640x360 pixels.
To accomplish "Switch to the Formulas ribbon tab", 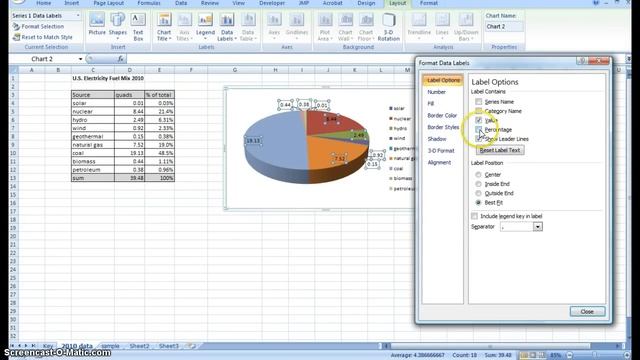I will pyautogui.click(x=149, y=3).
